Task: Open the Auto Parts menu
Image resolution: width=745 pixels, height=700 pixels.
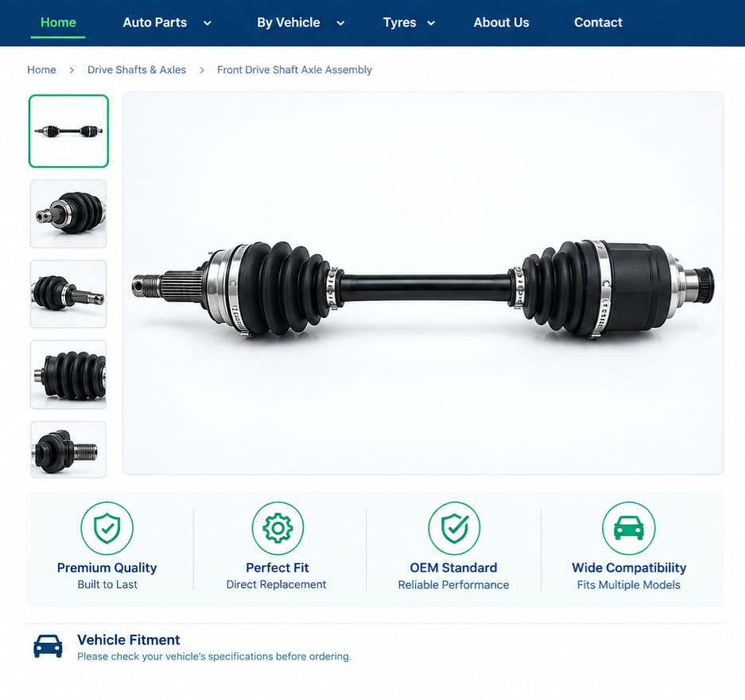Action: [155, 22]
